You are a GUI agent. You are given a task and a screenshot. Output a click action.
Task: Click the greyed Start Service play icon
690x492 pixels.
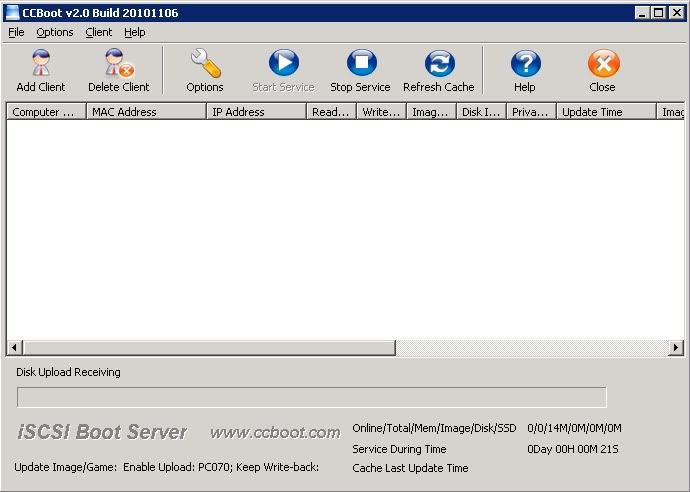point(284,63)
